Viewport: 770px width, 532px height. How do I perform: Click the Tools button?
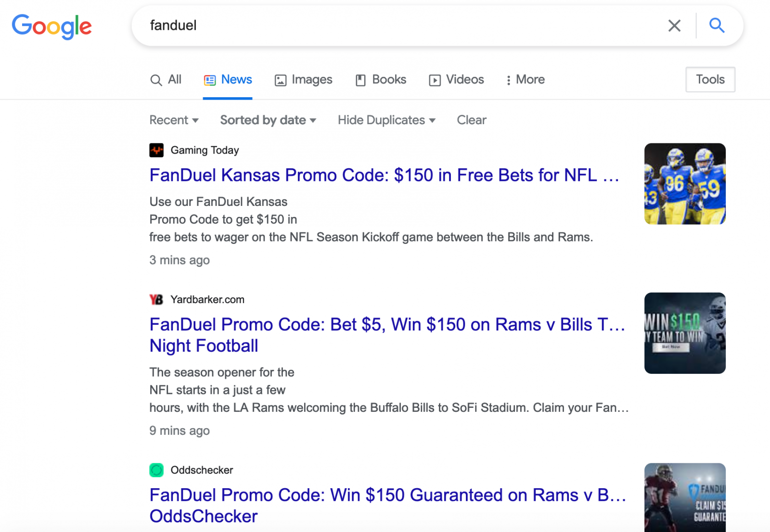[x=710, y=79]
